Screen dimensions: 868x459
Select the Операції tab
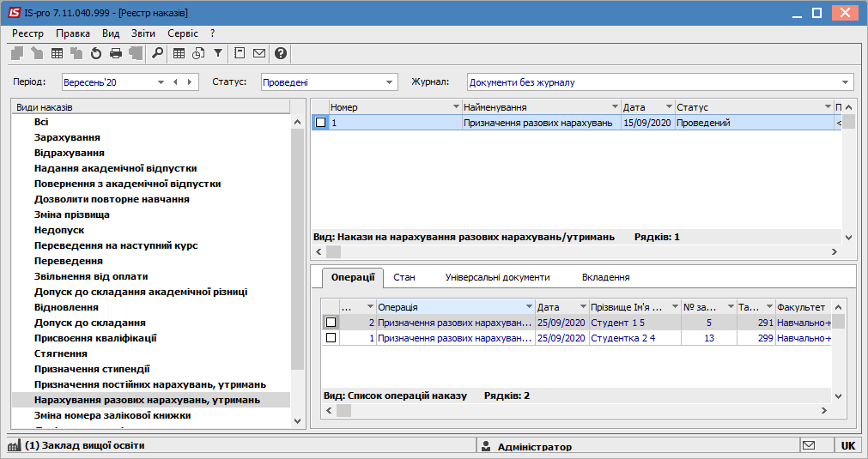(x=353, y=277)
